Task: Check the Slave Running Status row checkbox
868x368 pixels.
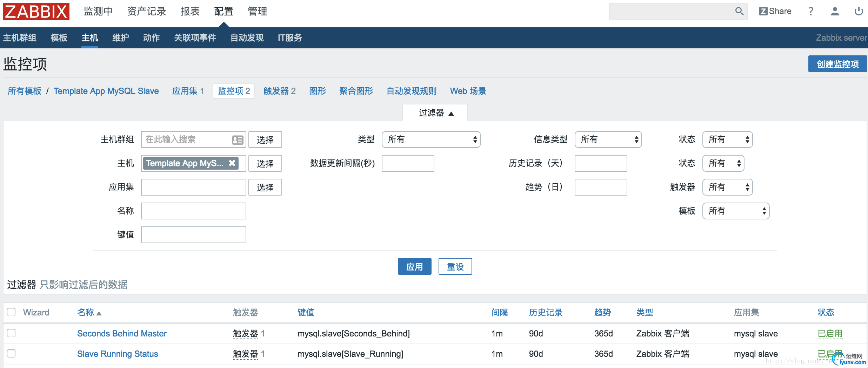Action: [x=11, y=353]
